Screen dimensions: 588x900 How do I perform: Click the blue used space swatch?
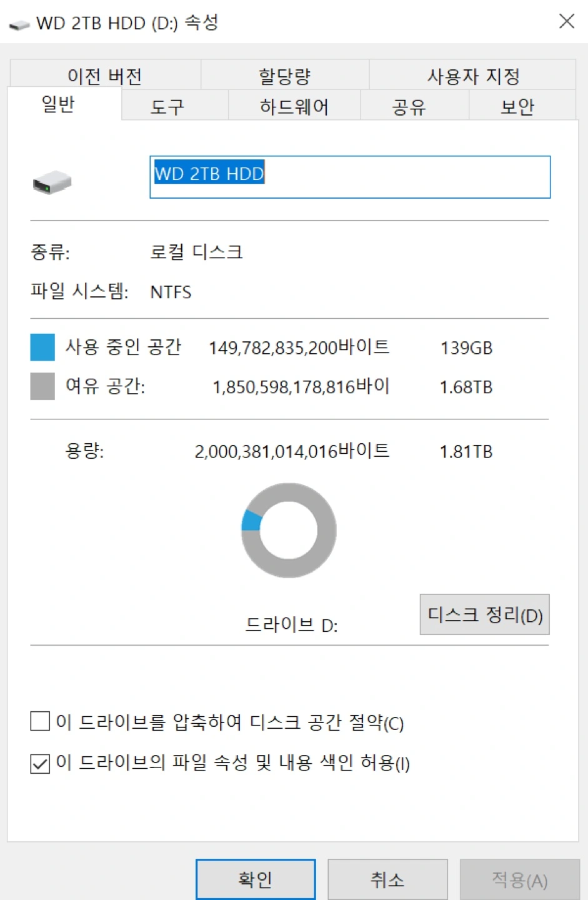click(x=42, y=347)
